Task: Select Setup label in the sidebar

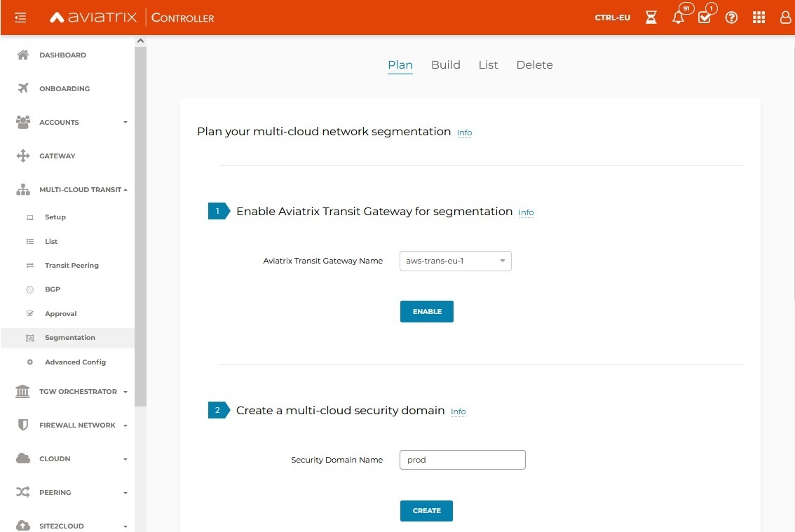Action: tap(55, 217)
